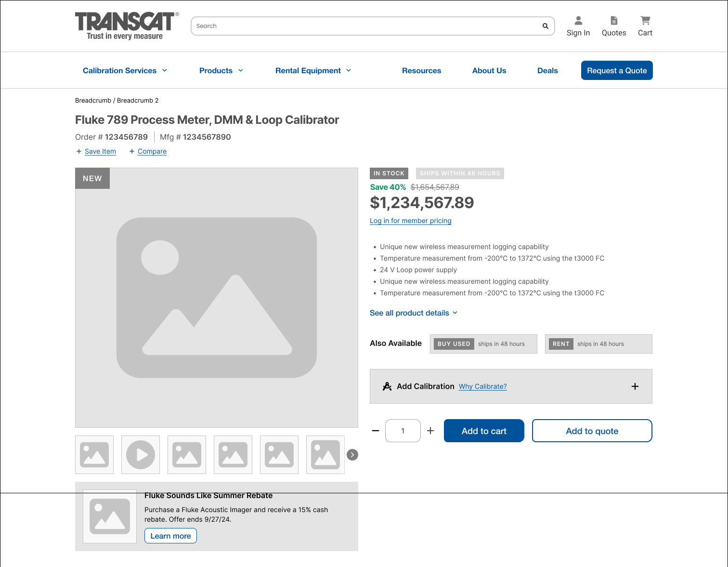This screenshot has width=728, height=567.
Task: Expand the Add Calibration section
Action: 635,386
